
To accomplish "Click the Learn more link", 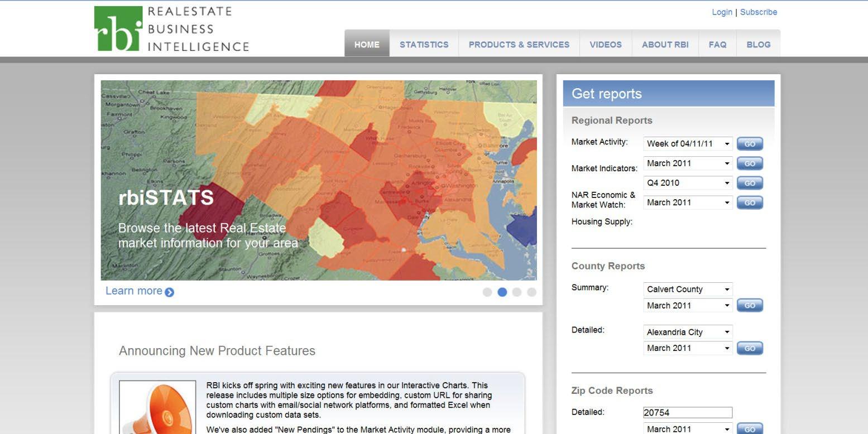I will (134, 291).
